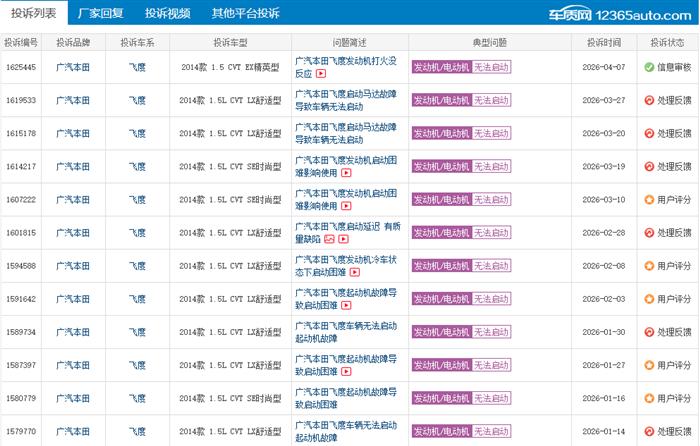700x446 pixels.
Task: Click the video icon in complaint 1607222
Action: (346, 206)
